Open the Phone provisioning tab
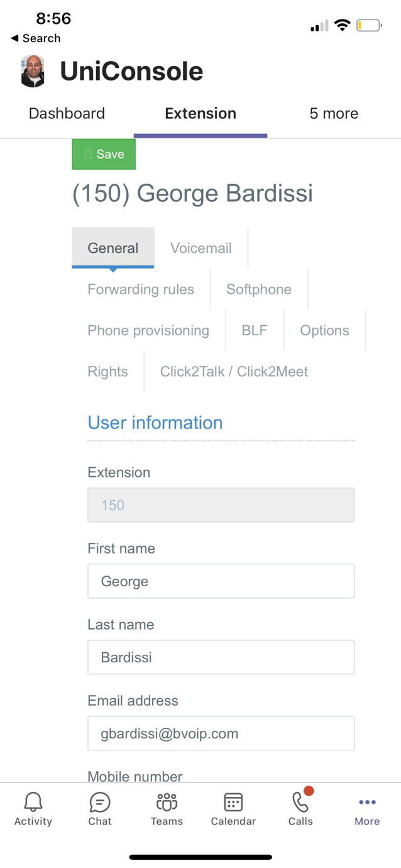Viewport: 401px width, 868px height. 148,330
